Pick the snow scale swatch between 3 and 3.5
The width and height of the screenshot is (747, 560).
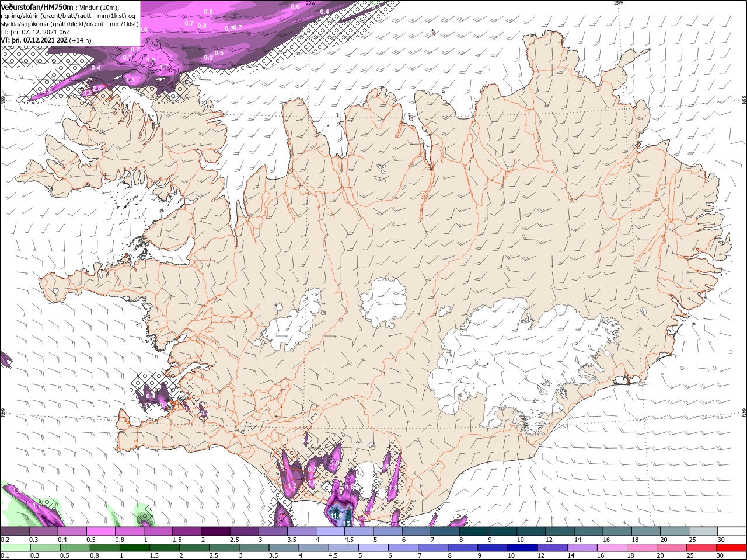coord(273,531)
